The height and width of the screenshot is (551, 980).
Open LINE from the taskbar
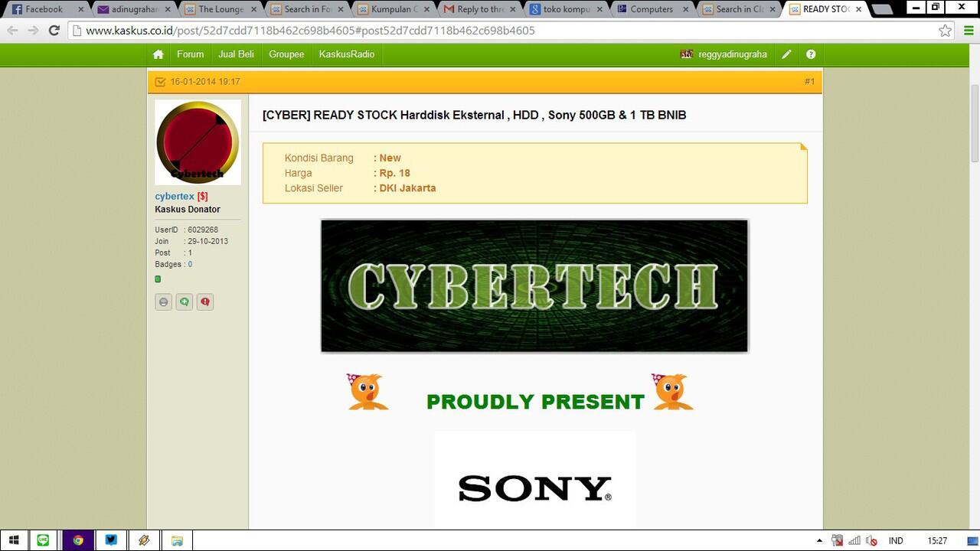coord(43,540)
